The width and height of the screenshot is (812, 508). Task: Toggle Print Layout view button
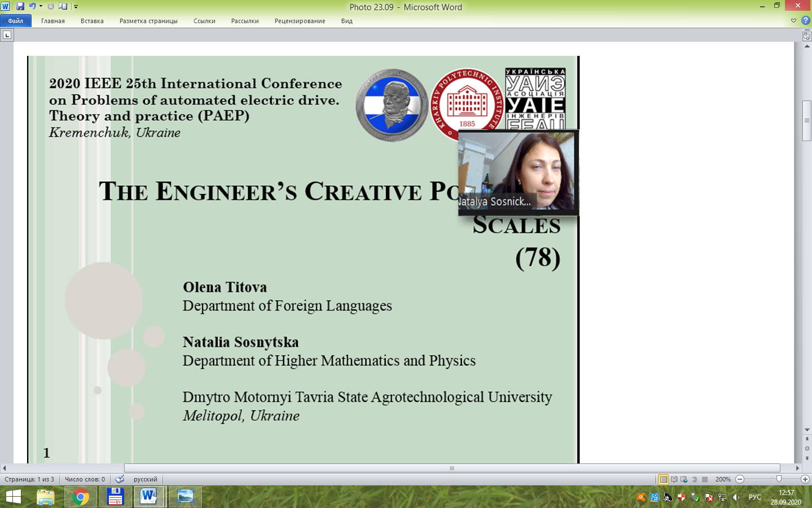(664, 479)
